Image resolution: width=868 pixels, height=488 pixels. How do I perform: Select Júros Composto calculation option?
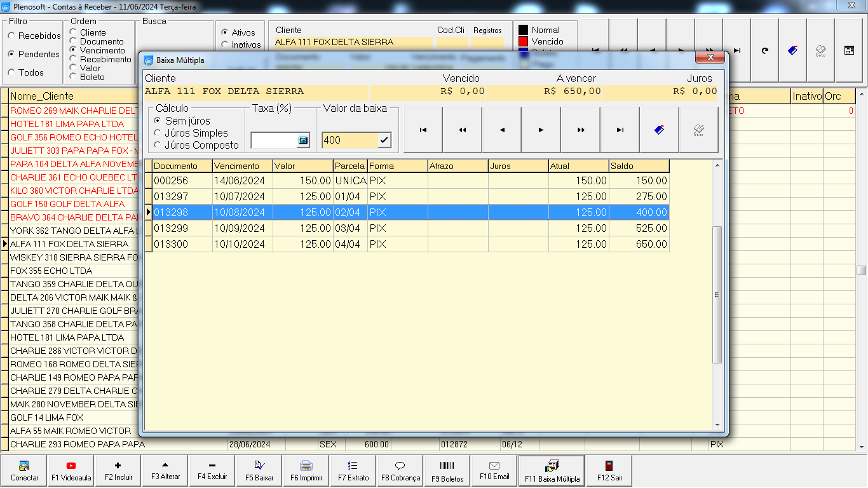point(196,145)
